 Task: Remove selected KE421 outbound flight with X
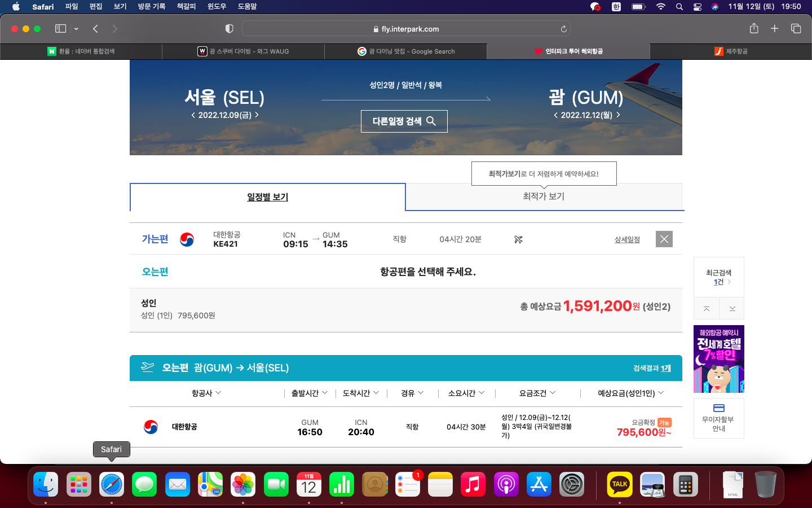(x=664, y=239)
